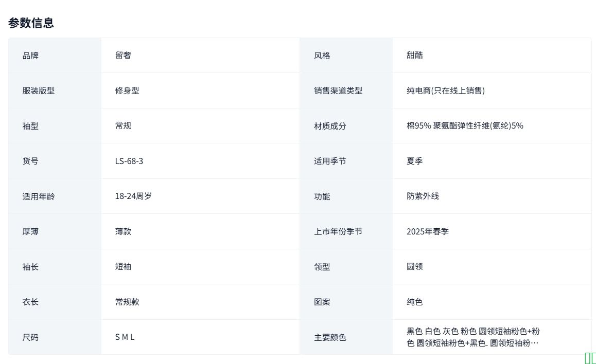Image resolution: width=596 pixels, height=364 pixels.
Task: Select 纯电商(只在线上销售) channel value
Action: tap(445, 90)
